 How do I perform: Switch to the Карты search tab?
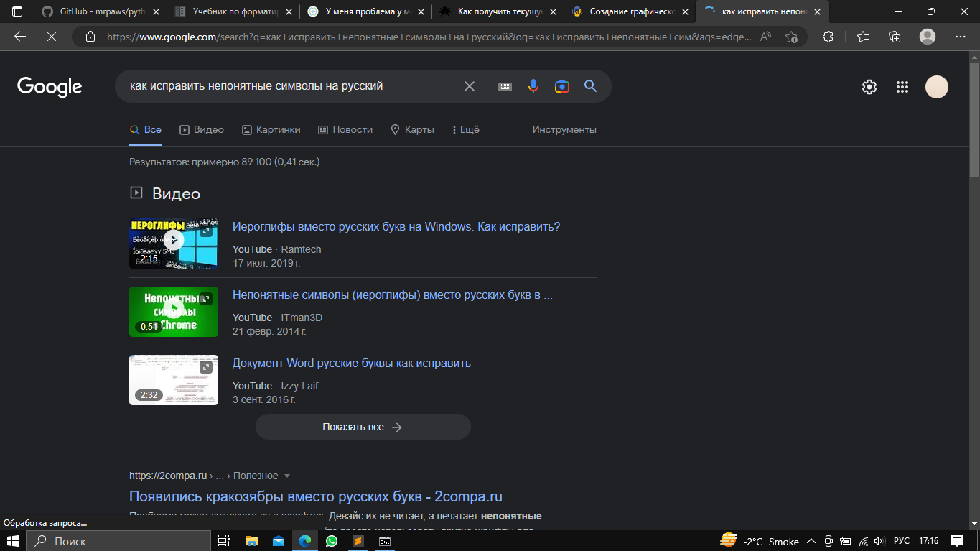(x=412, y=130)
